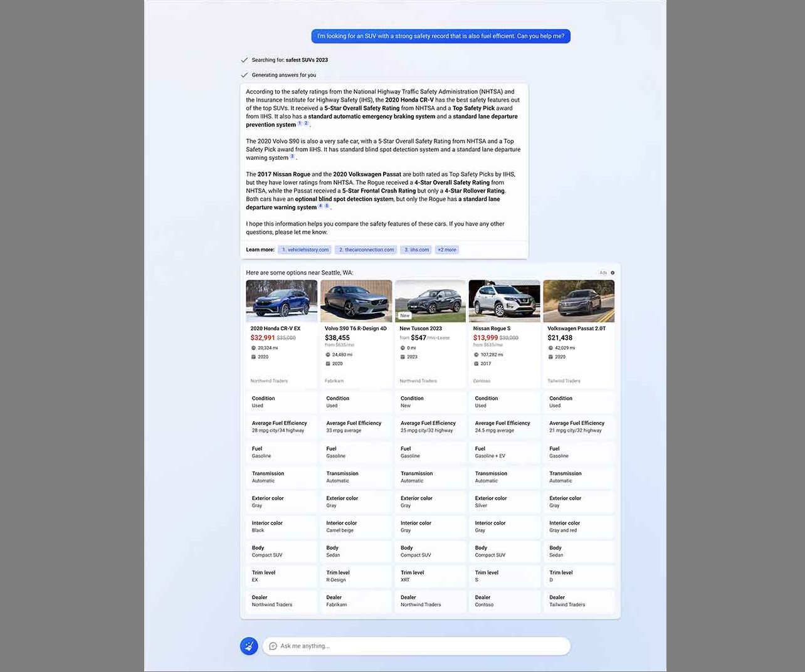Screen dimensions: 805x672
Task: Click the New topic broom button
Action: (249, 646)
